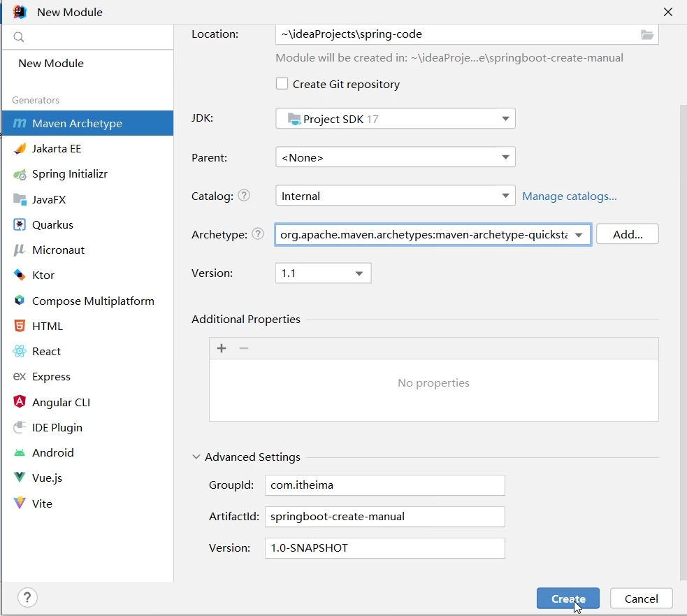687x616 pixels.
Task: Choose the Angular CLI generator entry
Action: (87, 402)
